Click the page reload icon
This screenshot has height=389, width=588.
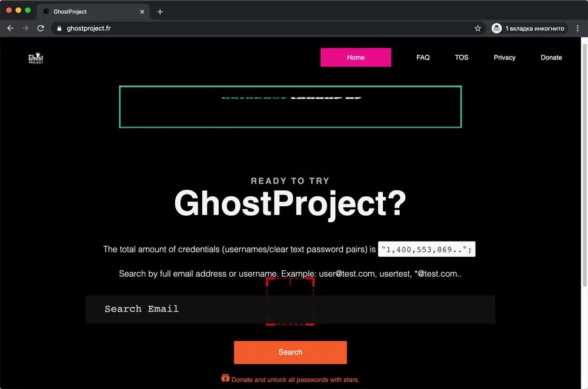pos(41,28)
